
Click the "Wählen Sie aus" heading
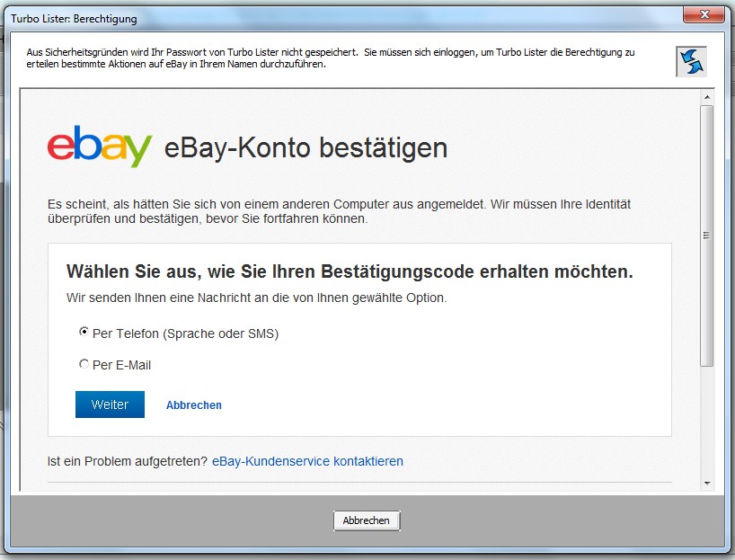pos(350,271)
